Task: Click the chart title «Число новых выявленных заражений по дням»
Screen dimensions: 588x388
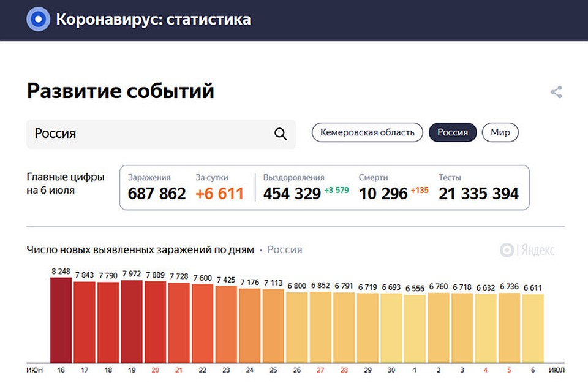Action: (x=140, y=249)
